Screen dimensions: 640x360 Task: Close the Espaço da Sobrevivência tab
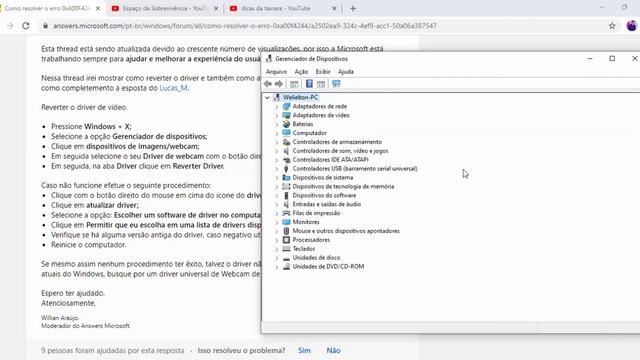click(216, 8)
